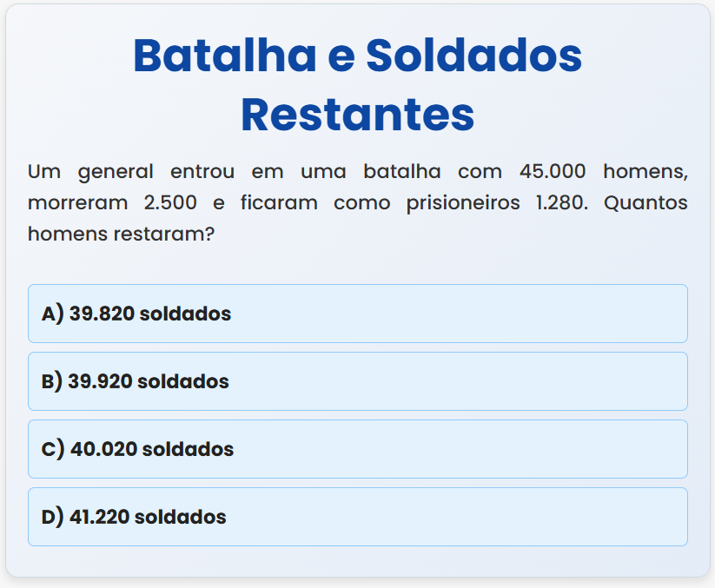Click the word "general" in the question
This screenshot has width=715, height=588.
[116, 171]
